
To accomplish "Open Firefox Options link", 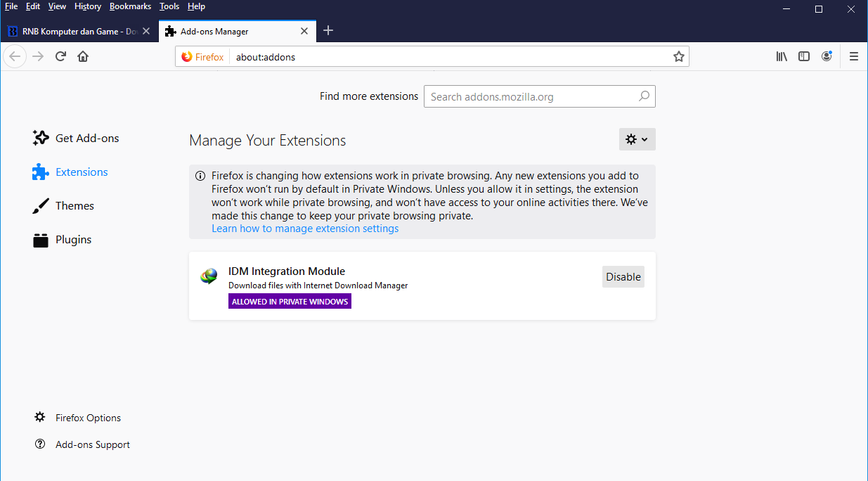I will pyautogui.click(x=78, y=418).
